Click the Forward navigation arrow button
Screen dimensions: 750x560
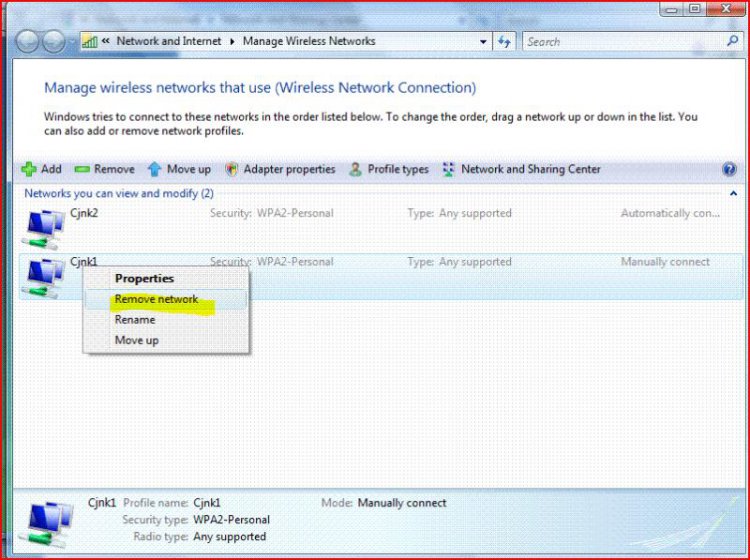[x=54, y=42]
